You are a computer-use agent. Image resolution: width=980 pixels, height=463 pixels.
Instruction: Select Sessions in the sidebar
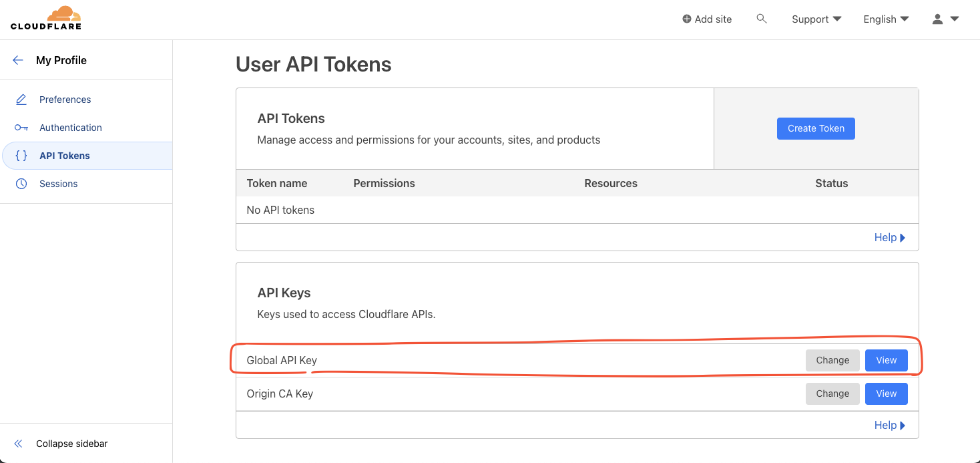click(59, 184)
